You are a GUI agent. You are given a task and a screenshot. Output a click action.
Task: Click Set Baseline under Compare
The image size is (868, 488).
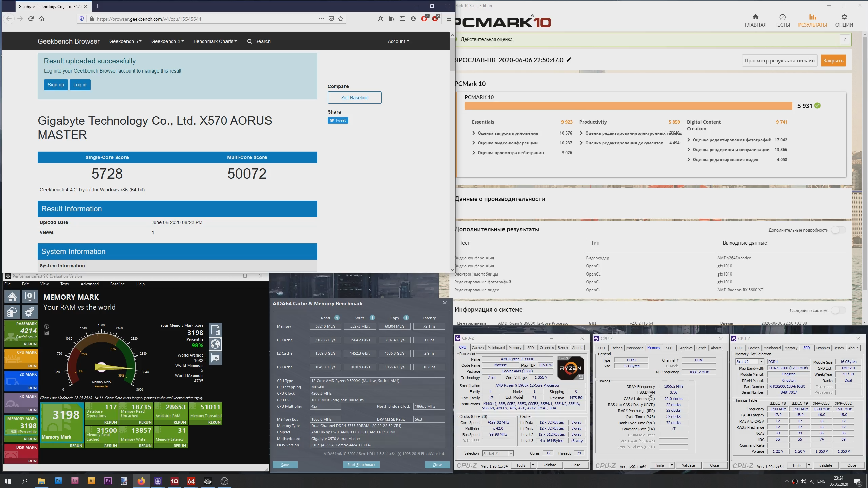coord(354,98)
